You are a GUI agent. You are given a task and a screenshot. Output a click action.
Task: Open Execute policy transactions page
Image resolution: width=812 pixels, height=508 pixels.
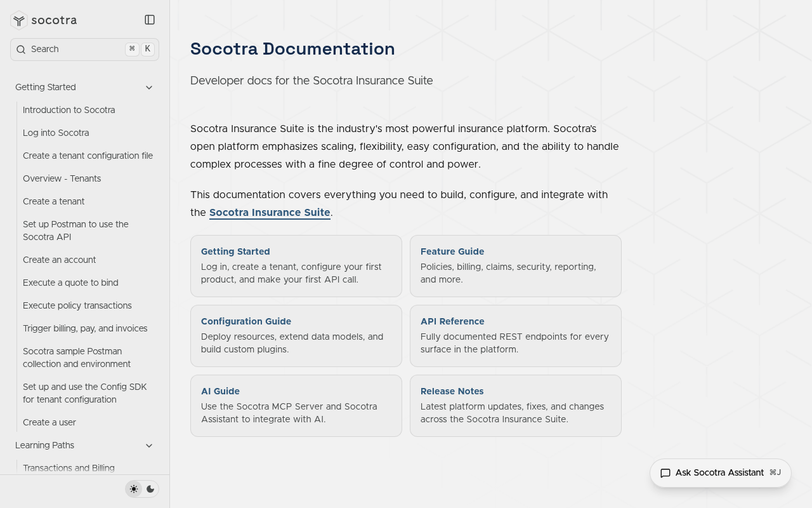click(77, 305)
